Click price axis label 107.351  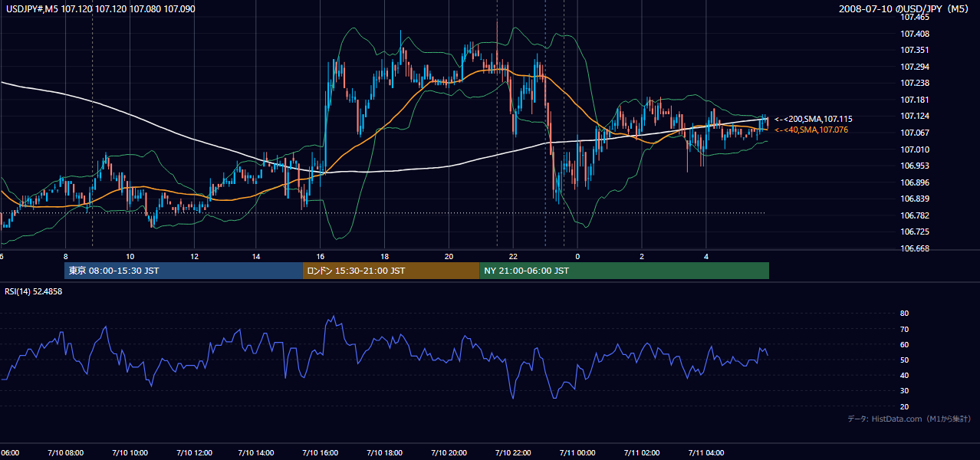click(914, 51)
